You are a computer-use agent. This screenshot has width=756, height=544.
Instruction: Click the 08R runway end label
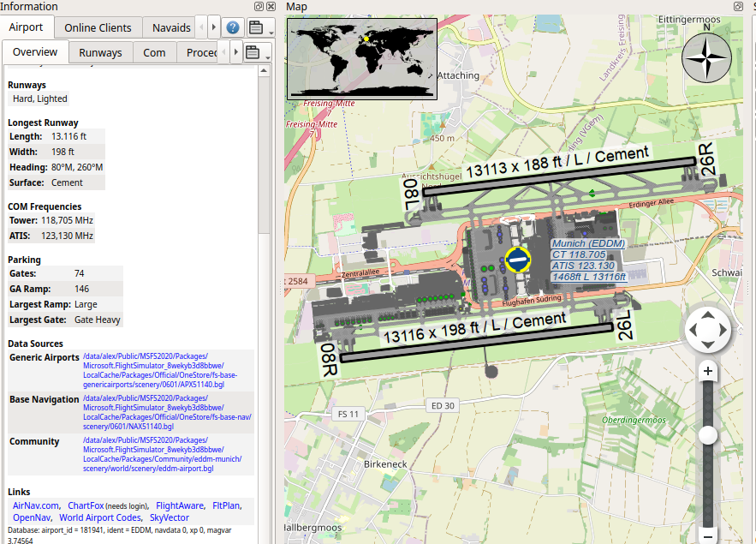[328, 360]
